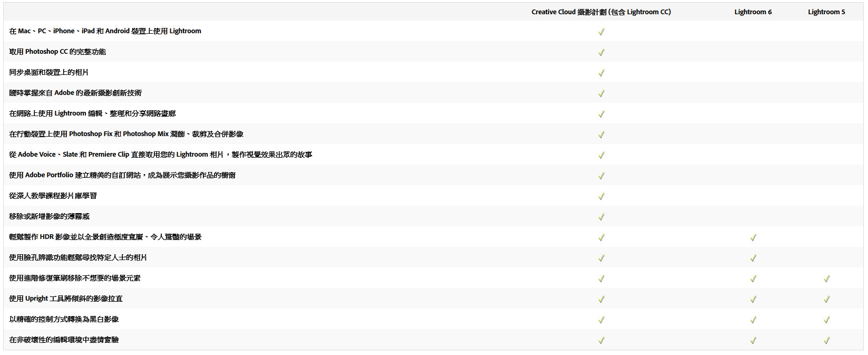
Task: Click the Creative Cloud checkmark for 薄霧感 row
Action: 601,217
